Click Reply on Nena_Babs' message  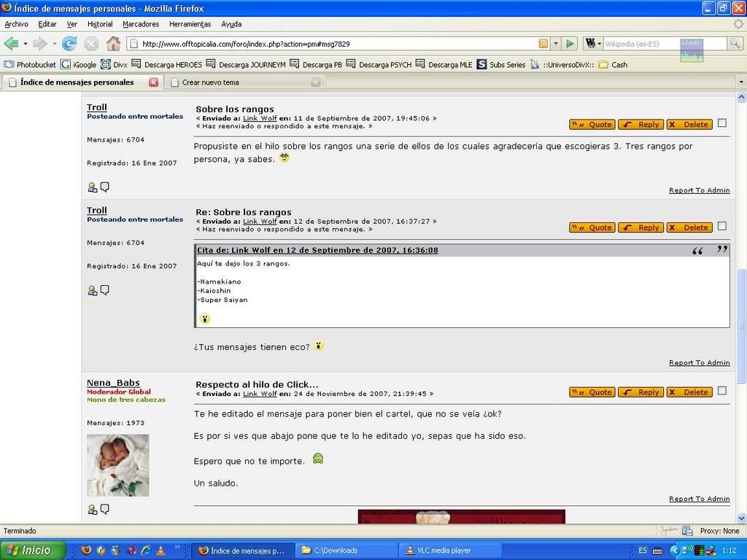[x=640, y=392]
